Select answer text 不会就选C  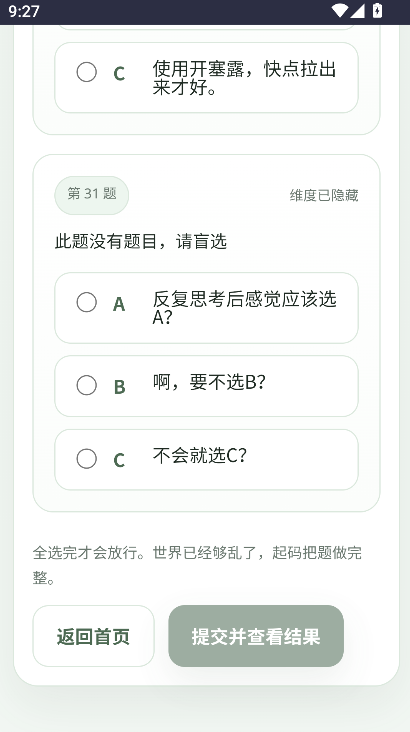199,456
